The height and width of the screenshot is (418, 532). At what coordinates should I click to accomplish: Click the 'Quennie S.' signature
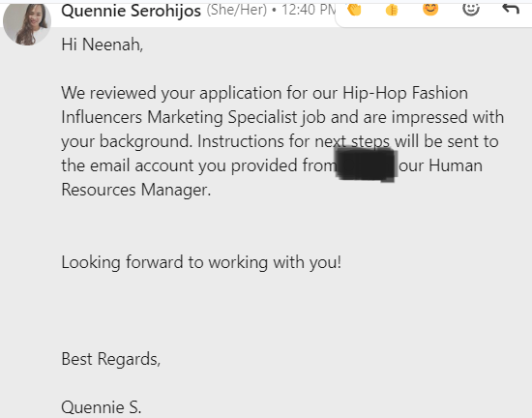click(x=102, y=407)
